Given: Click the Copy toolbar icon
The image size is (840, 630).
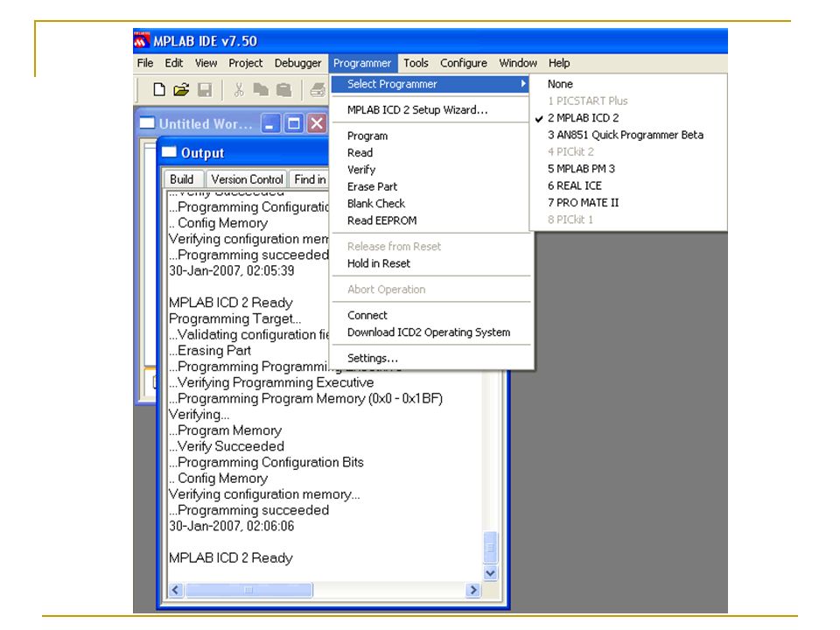Looking at the screenshot, I should coord(261,89).
